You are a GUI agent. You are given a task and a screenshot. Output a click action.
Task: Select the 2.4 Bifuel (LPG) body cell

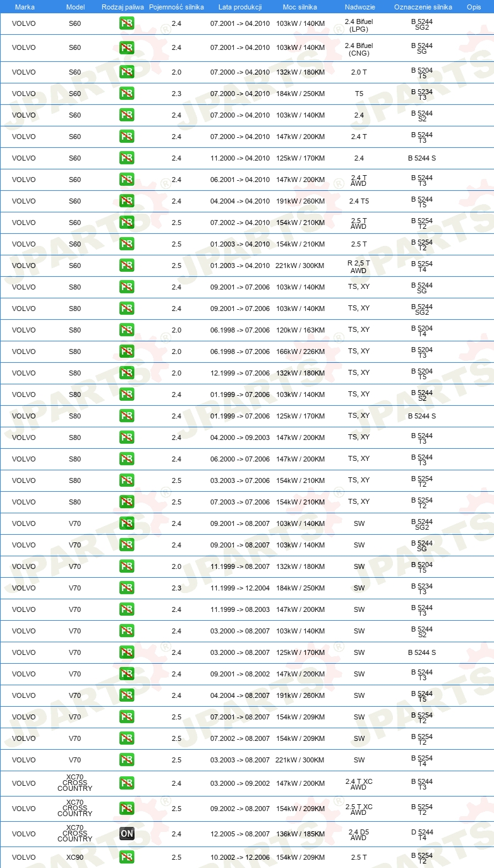[x=359, y=25]
